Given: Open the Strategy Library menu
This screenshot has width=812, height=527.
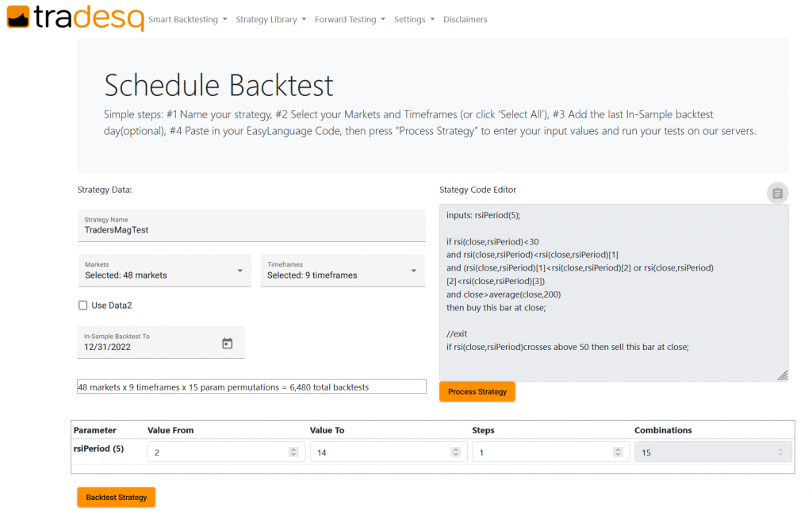Looking at the screenshot, I should pyautogui.click(x=270, y=19).
